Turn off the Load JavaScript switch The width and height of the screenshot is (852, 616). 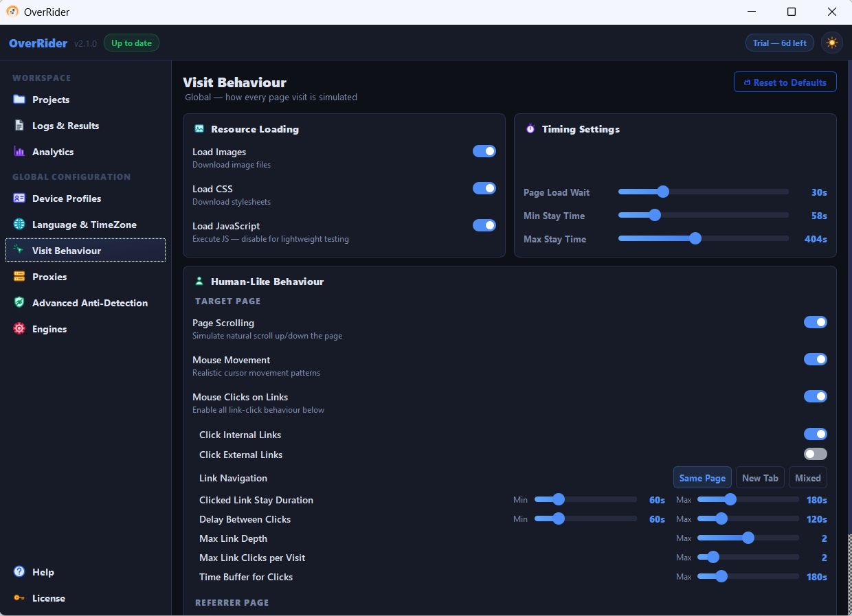coord(484,225)
